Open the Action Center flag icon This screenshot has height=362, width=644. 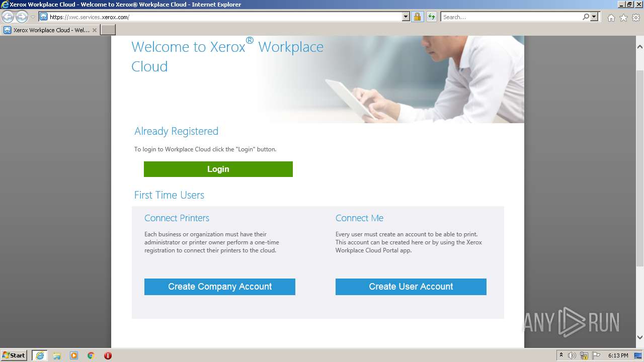(x=596, y=355)
